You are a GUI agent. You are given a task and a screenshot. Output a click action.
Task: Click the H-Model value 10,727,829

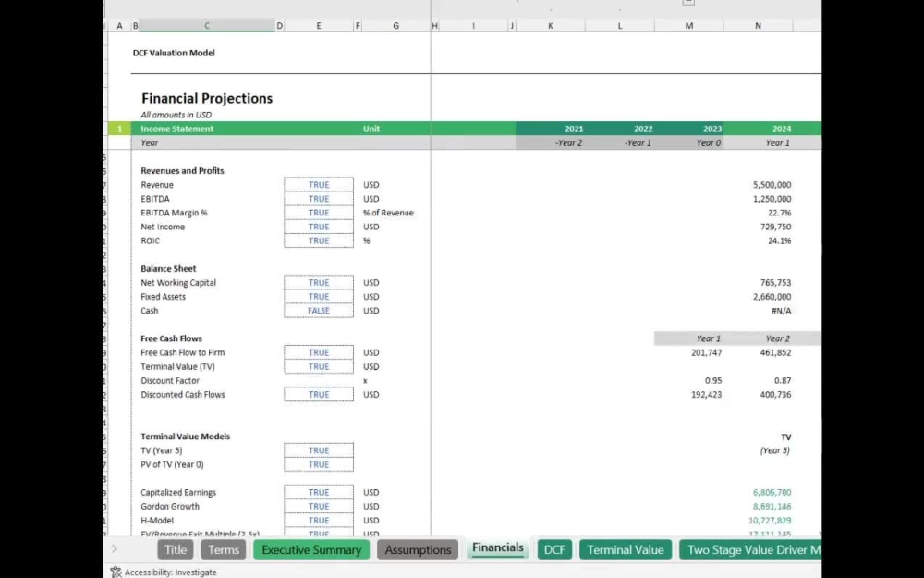click(770, 520)
